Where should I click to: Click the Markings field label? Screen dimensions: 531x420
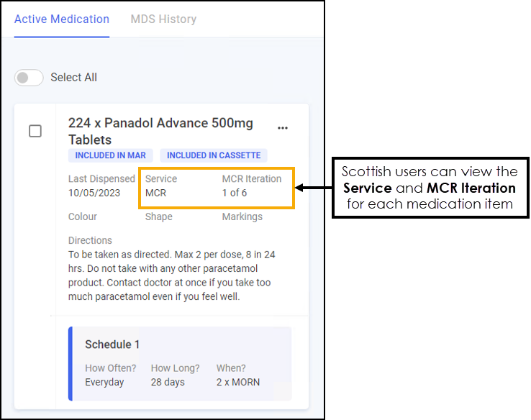tap(242, 216)
